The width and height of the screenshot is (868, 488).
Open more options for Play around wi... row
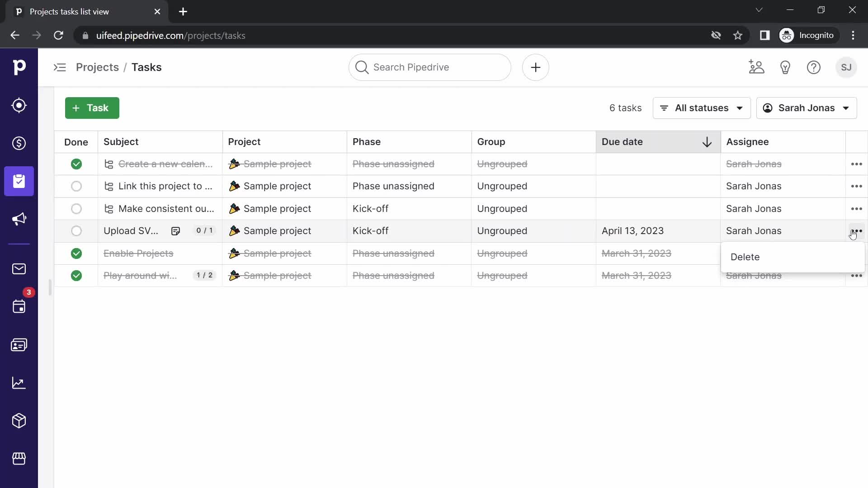(x=857, y=276)
